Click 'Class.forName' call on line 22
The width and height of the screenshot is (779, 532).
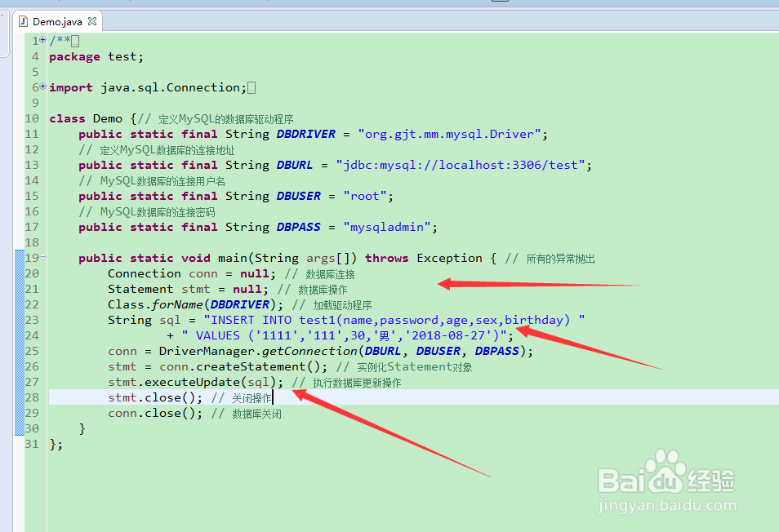click(155, 304)
